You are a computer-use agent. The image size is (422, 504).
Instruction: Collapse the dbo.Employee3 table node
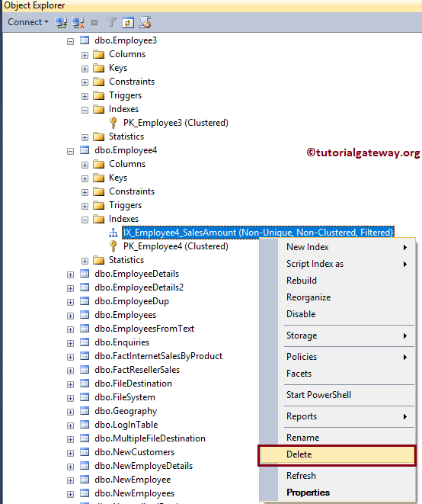[x=70, y=41]
